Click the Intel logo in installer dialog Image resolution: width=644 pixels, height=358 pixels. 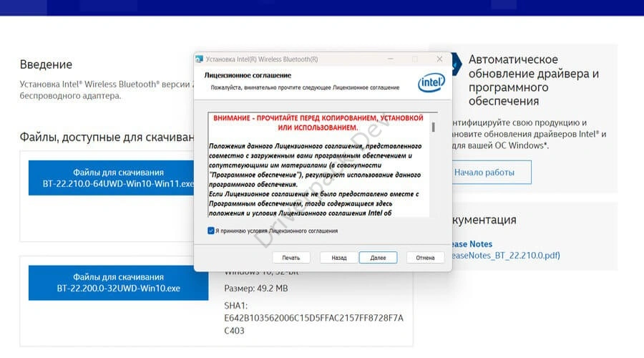pos(431,82)
